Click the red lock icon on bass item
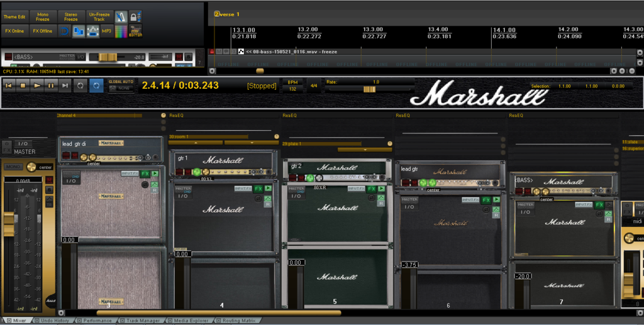 pos(212,52)
